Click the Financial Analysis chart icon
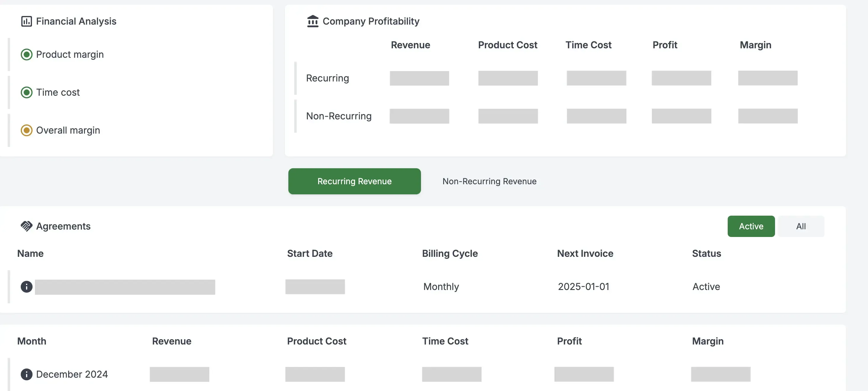Viewport: 868px width, 391px height. pos(27,21)
